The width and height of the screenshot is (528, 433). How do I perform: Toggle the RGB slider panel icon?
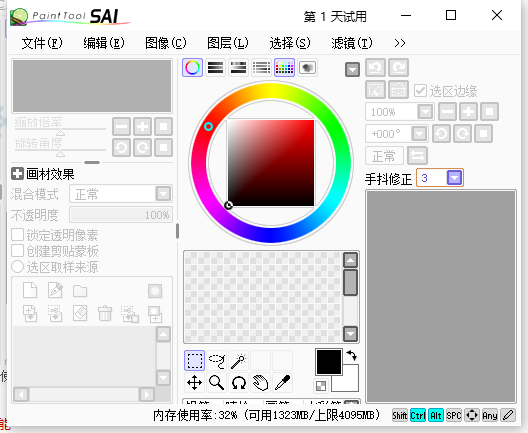(x=216, y=67)
